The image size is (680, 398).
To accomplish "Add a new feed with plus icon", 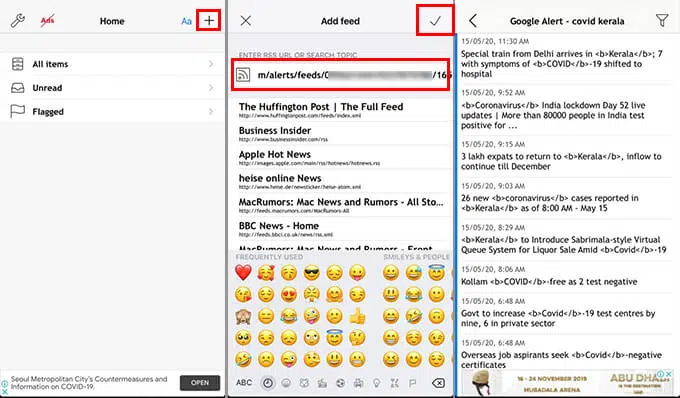I will point(209,20).
